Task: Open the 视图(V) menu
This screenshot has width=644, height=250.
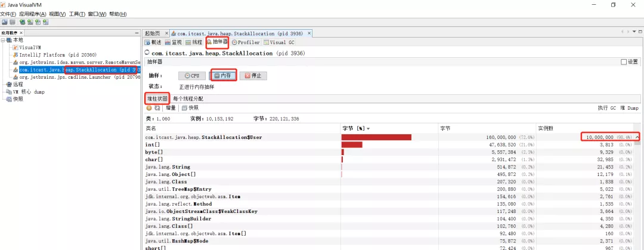Action: [x=57, y=14]
